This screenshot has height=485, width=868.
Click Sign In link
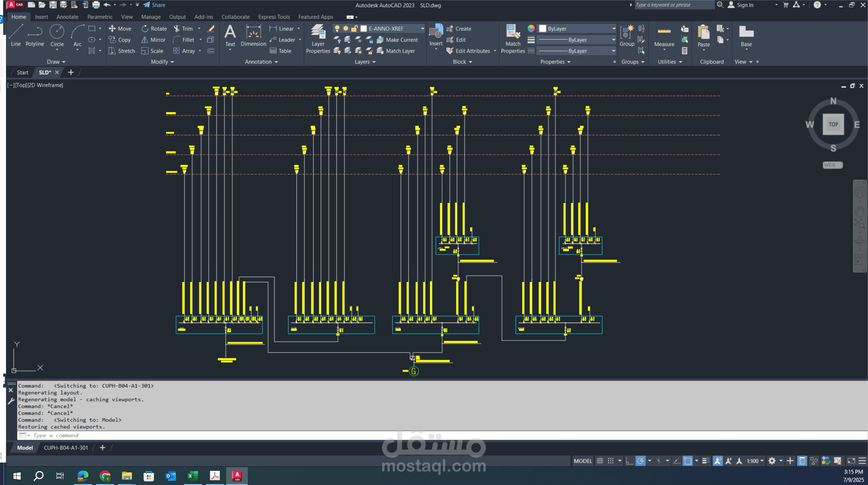741,5
